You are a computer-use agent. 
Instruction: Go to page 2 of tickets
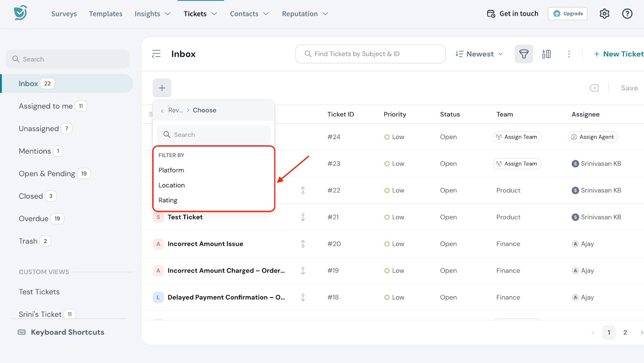pos(625,332)
